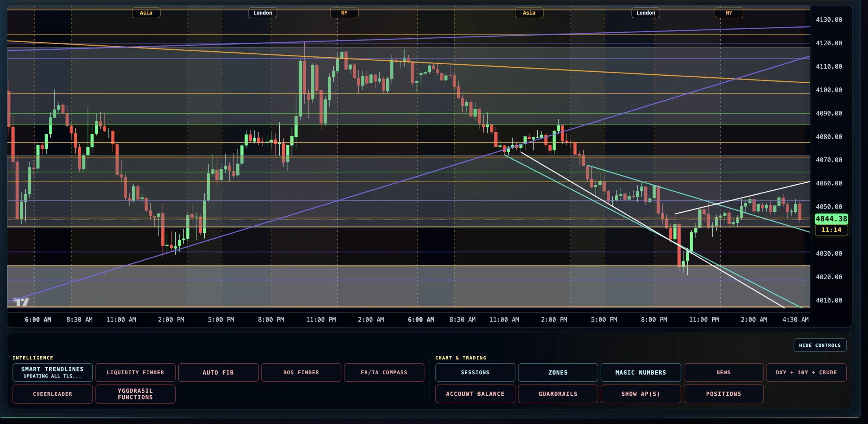Show the News panel
Viewport: 868px width, 424px height.
pos(724,372)
